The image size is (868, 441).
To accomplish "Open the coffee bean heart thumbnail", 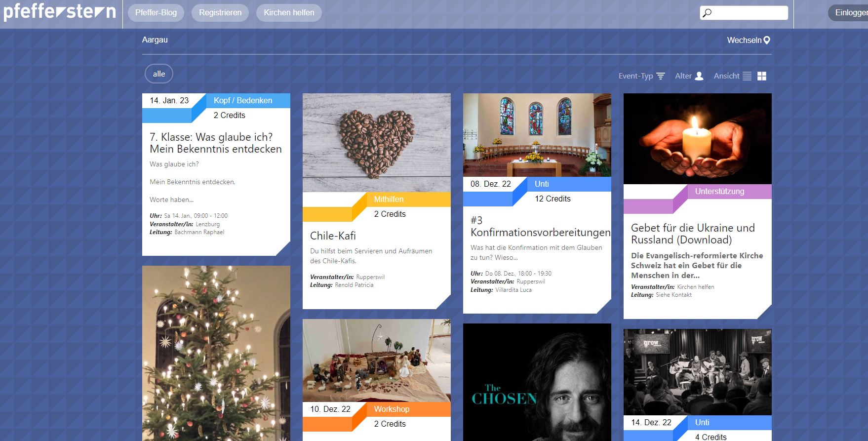I will tap(377, 143).
